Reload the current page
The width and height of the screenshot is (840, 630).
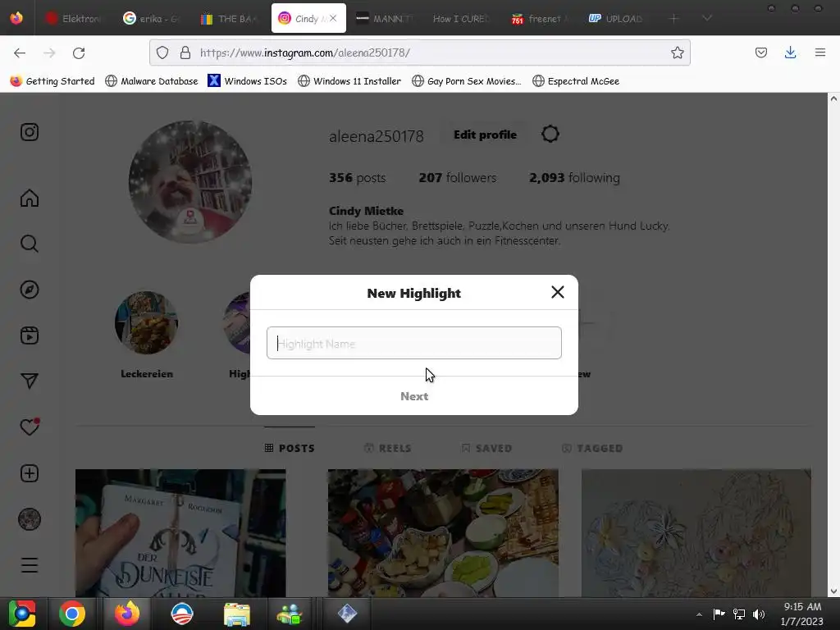pyautogui.click(x=79, y=52)
